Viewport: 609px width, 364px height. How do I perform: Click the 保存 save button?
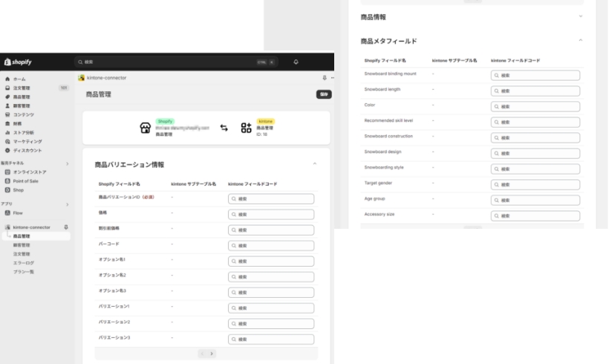click(323, 94)
